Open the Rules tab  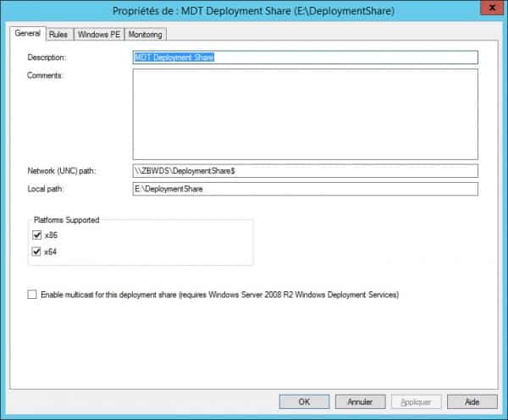coord(58,35)
